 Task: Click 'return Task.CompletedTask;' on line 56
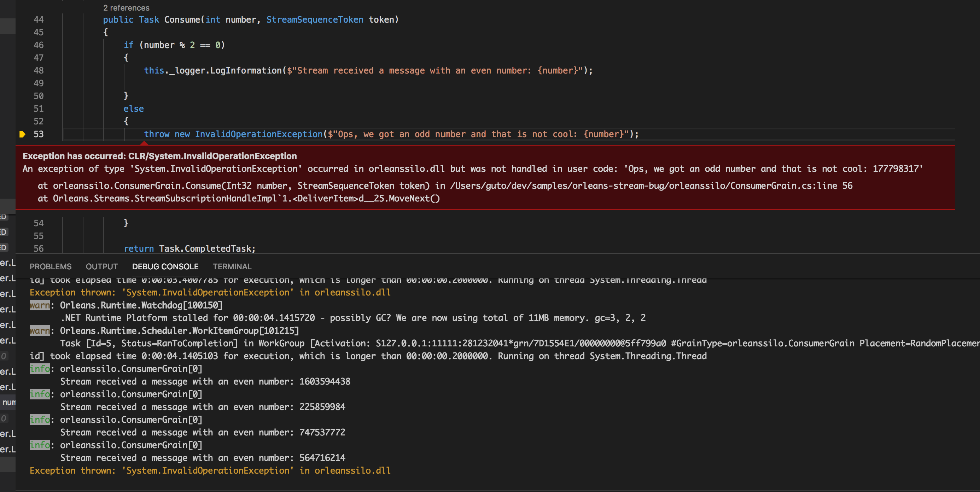point(189,249)
